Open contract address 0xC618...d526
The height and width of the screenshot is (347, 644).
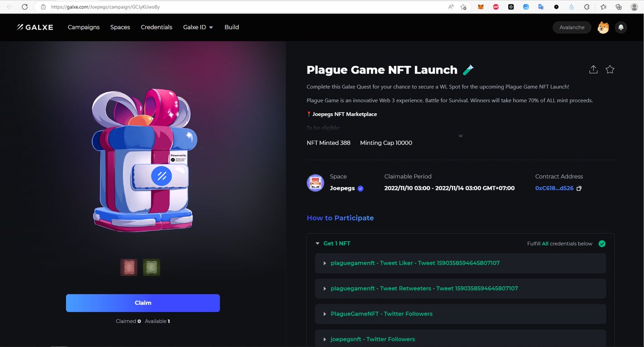pyautogui.click(x=554, y=189)
